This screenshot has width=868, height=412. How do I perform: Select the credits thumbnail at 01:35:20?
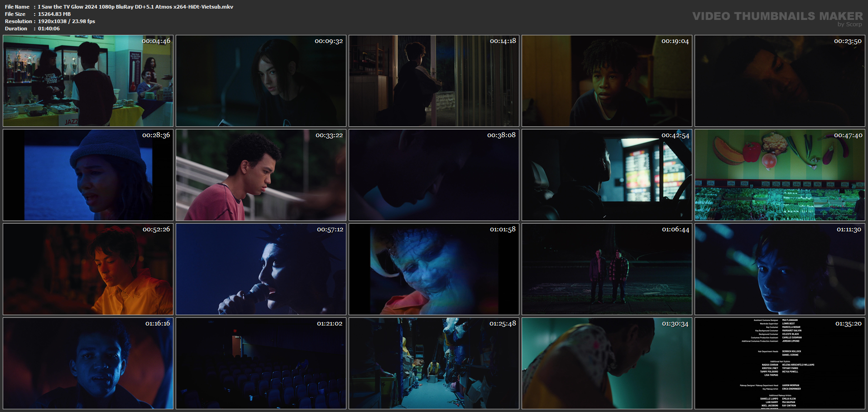pos(780,363)
